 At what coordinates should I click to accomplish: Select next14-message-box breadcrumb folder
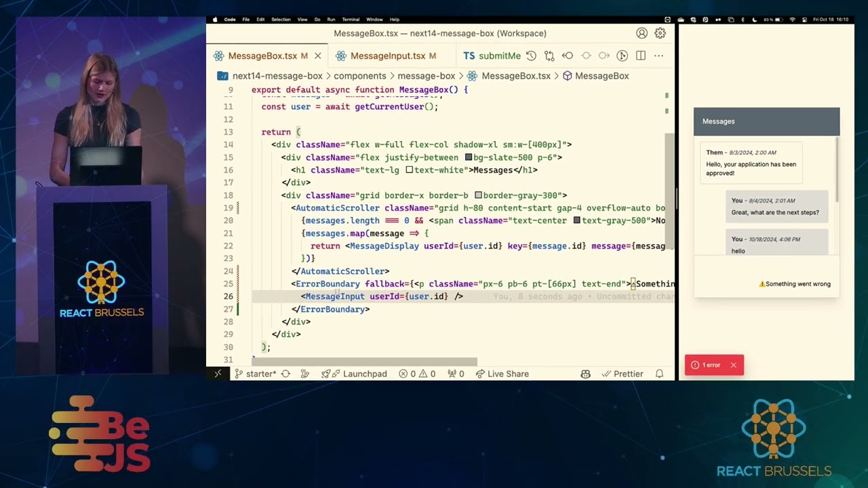277,76
